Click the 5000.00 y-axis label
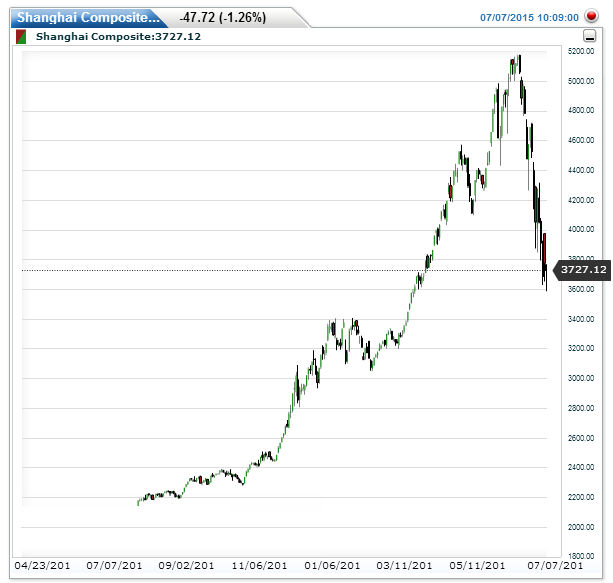The image size is (613, 583). [581, 81]
